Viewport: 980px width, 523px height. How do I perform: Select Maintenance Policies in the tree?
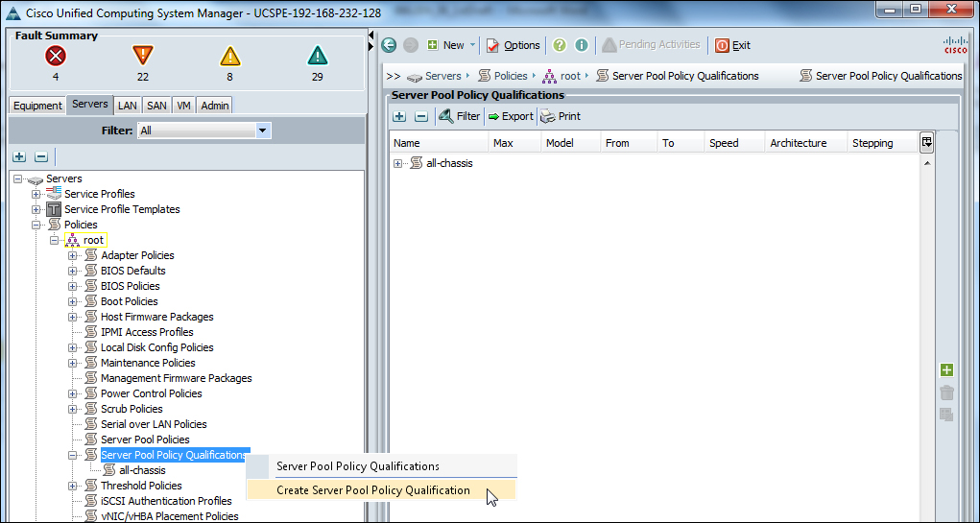click(x=148, y=363)
